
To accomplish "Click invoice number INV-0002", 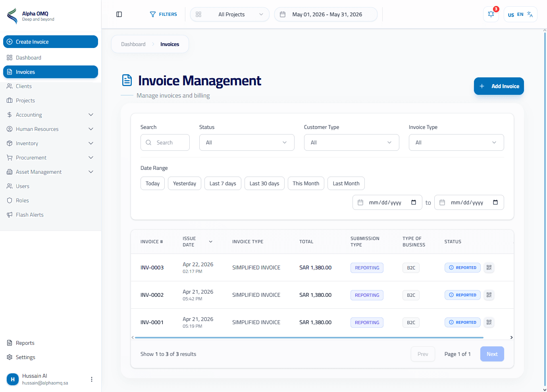I will (152, 295).
